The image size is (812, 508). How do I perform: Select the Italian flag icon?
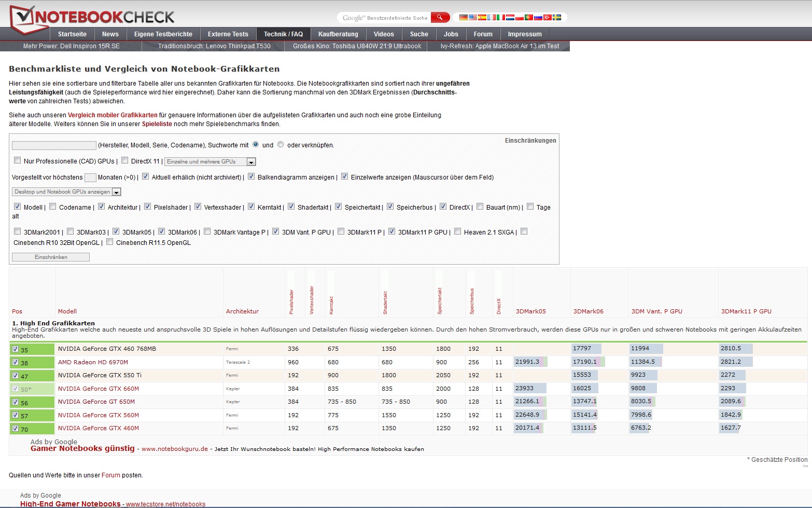coord(501,17)
